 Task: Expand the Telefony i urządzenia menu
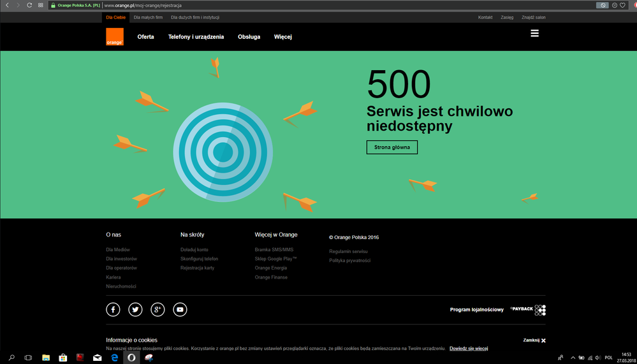[x=196, y=37]
